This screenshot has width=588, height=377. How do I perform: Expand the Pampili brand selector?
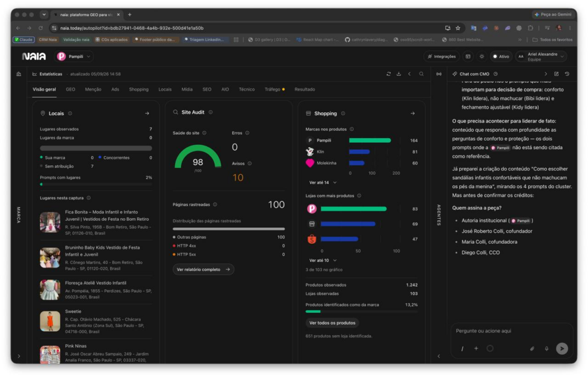pyautogui.click(x=74, y=57)
